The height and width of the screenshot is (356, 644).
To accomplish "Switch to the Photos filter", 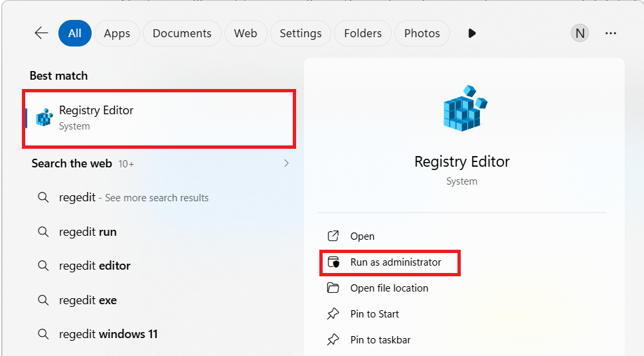I will click(x=422, y=33).
